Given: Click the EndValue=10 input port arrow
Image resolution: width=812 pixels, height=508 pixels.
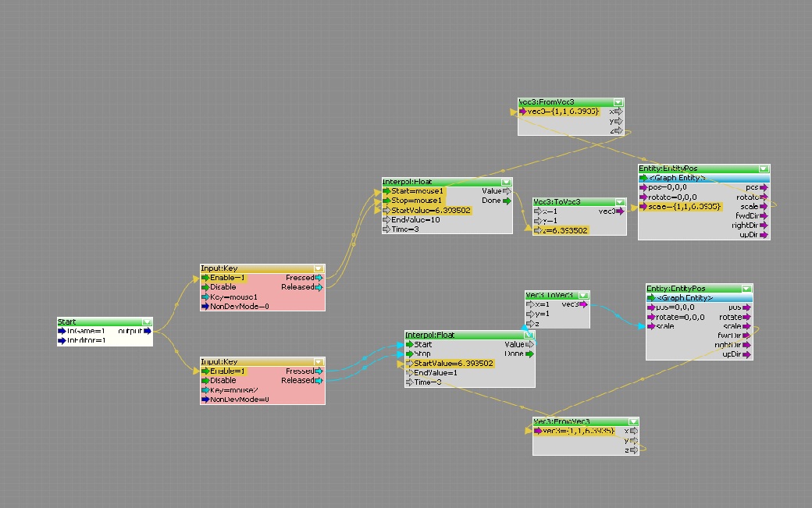Looking at the screenshot, I should click(x=386, y=220).
